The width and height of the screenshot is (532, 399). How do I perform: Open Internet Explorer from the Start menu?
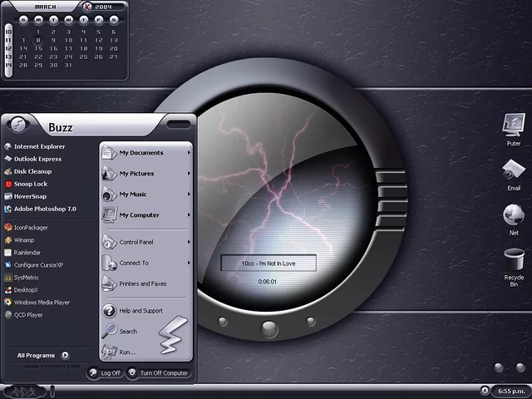click(x=38, y=146)
